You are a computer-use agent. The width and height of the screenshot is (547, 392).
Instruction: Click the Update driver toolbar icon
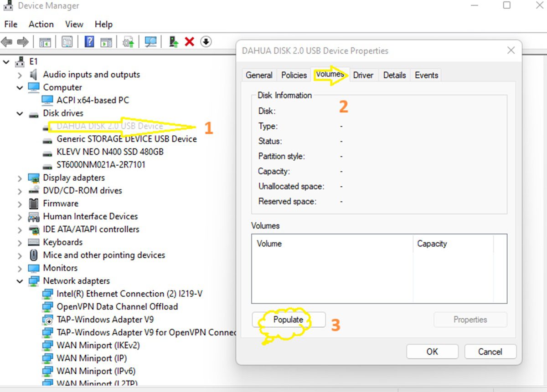pos(174,42)
